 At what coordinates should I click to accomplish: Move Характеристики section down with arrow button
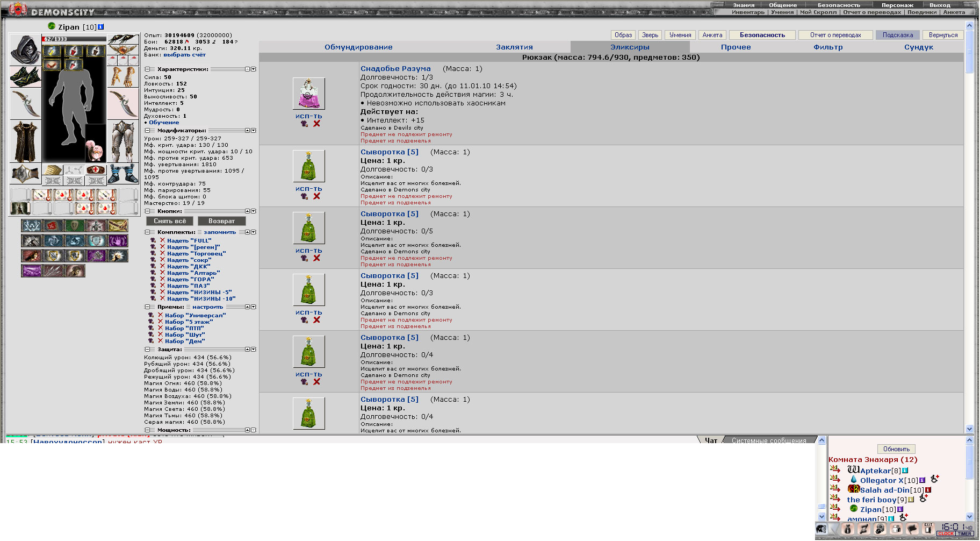coord(254,69)
